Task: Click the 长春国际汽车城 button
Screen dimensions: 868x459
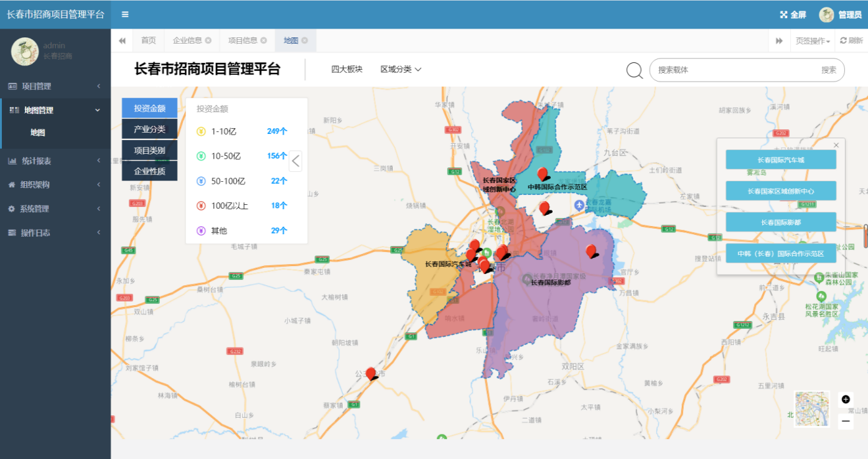Action: point(780,160)
